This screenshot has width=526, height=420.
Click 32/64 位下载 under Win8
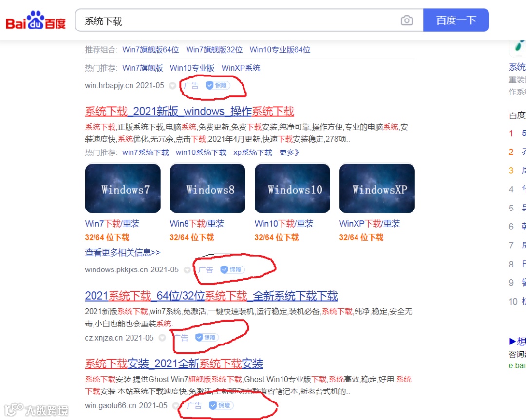[192, 237]
